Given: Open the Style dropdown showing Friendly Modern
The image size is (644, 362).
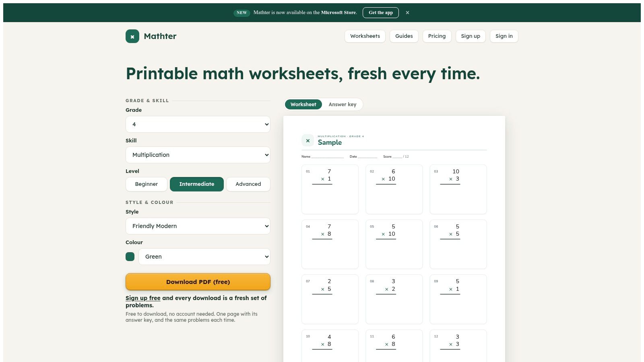Looking at the screenshot, I should point(198,226).
